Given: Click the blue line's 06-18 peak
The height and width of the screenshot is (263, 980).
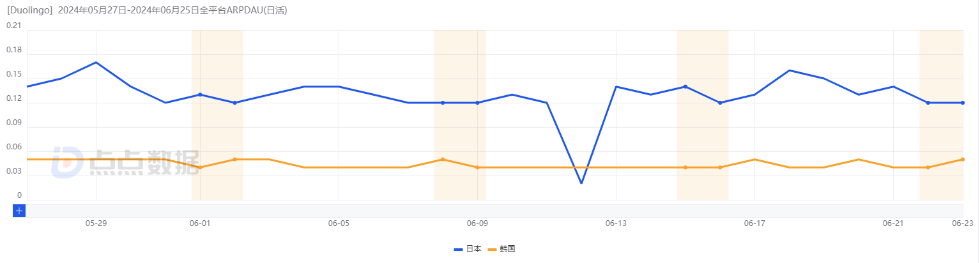Looking at the screenshot, I should [790, 70].
